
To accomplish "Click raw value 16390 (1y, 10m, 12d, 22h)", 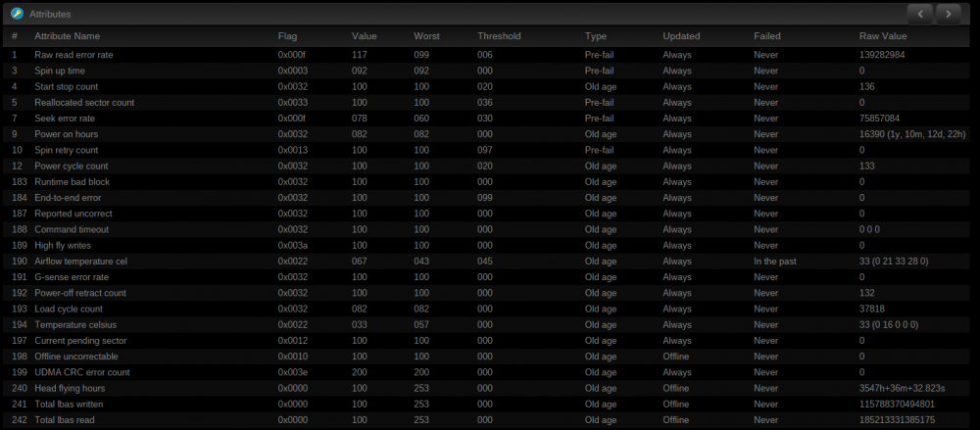I will pyautogui.click(x=911, y=134).
